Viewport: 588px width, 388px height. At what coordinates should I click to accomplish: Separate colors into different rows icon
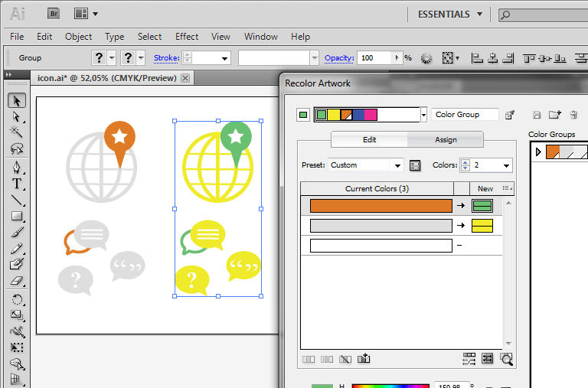327,359
